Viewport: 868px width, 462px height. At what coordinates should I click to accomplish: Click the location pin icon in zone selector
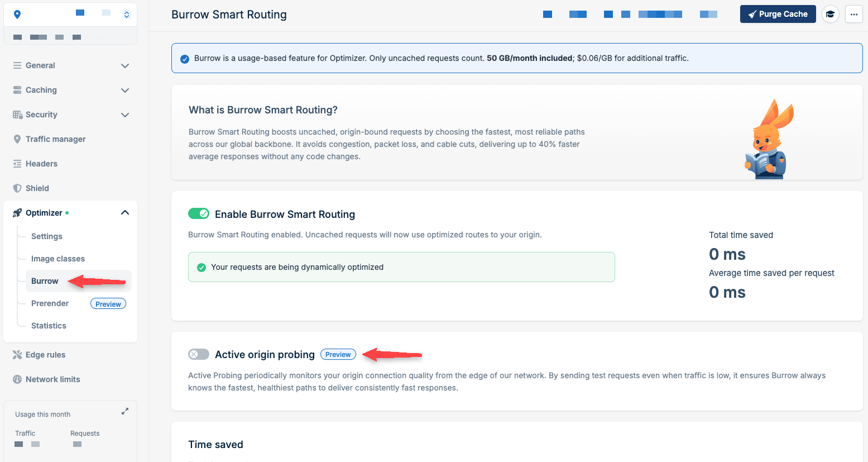(17, 15)
